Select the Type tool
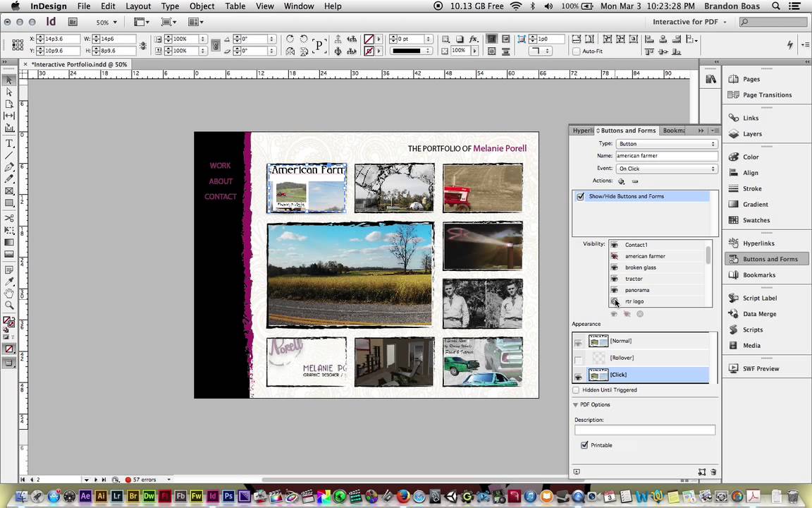 (8, 144)
